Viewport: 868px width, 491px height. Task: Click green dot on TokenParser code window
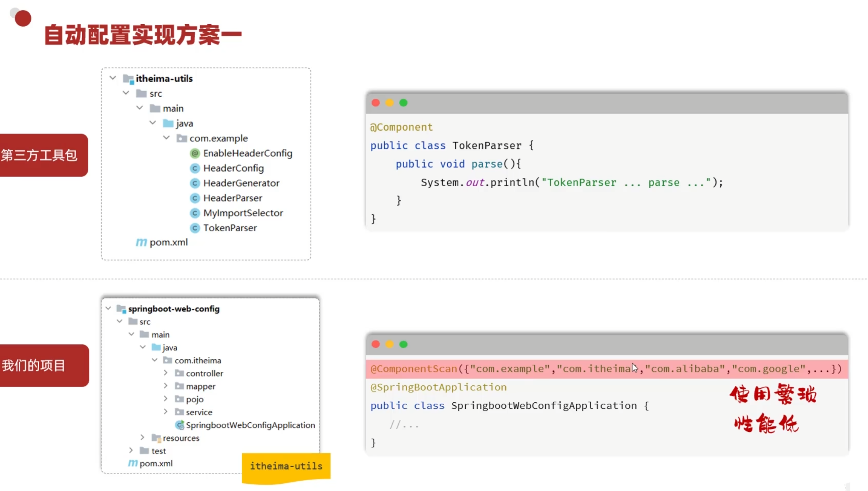coord(403,103)
